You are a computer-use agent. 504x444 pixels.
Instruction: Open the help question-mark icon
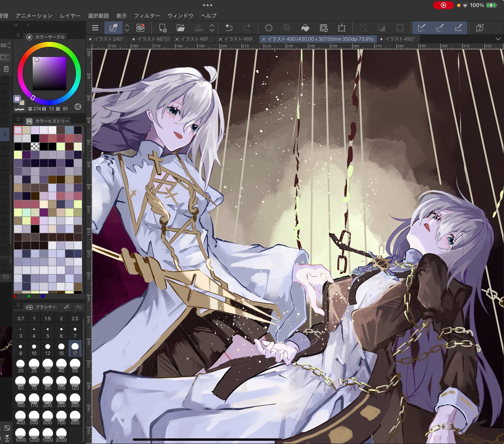(x=480, y=28)
